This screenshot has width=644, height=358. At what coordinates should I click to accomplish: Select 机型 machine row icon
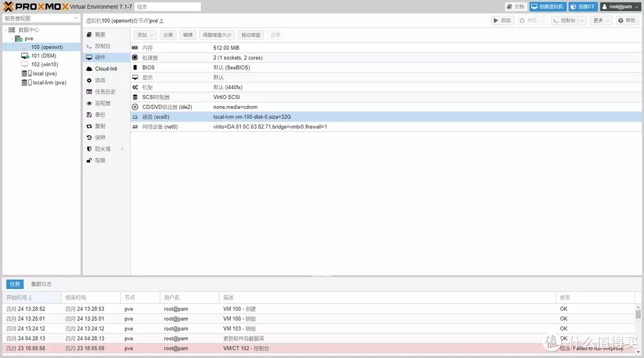(x=135, y=88)
